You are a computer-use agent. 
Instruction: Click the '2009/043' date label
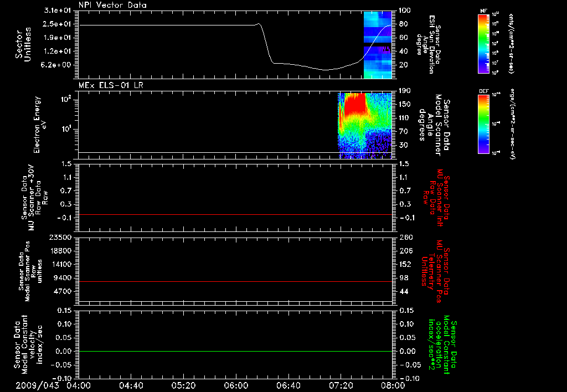(x=37, y=385)
